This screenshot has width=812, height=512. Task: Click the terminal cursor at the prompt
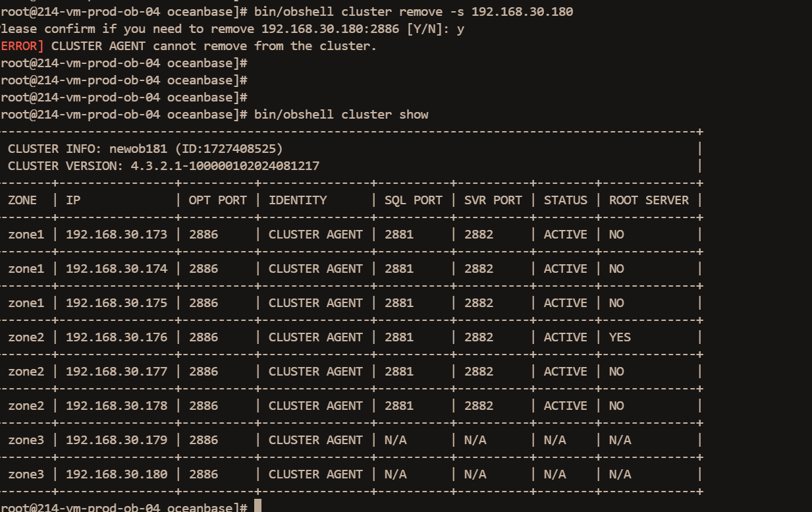(x=258, y=506)
